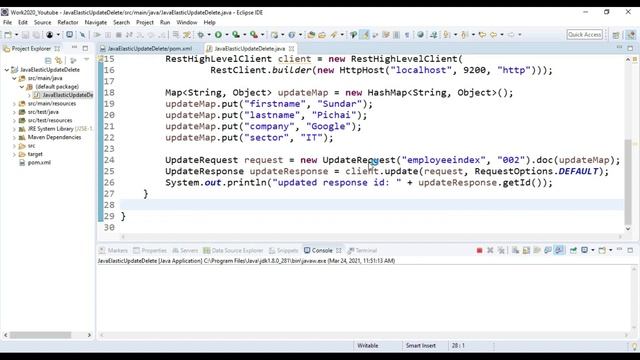
Task: Click Last Edit Location icon
Action: (x=482, y=35)
